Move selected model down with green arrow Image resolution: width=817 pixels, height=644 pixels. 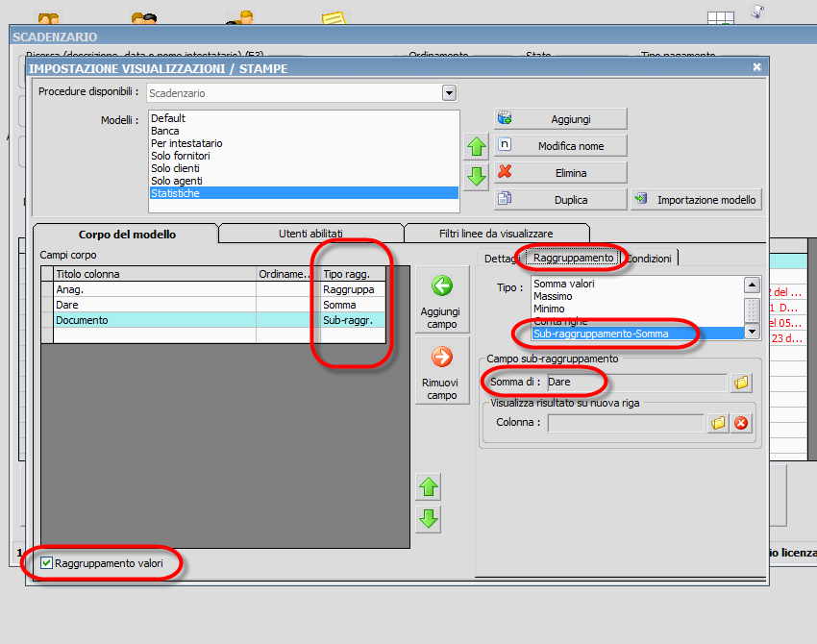coord(476,177)
